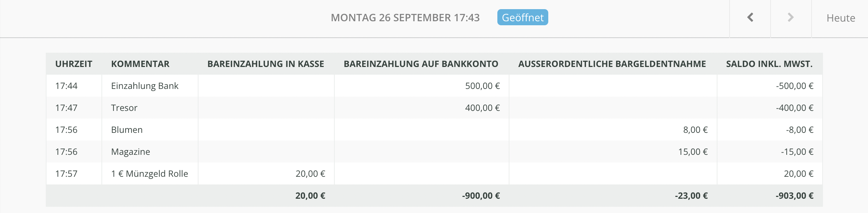Click the Geöffnet status badge
Screen dimensions: 868x213
(522, 18)
